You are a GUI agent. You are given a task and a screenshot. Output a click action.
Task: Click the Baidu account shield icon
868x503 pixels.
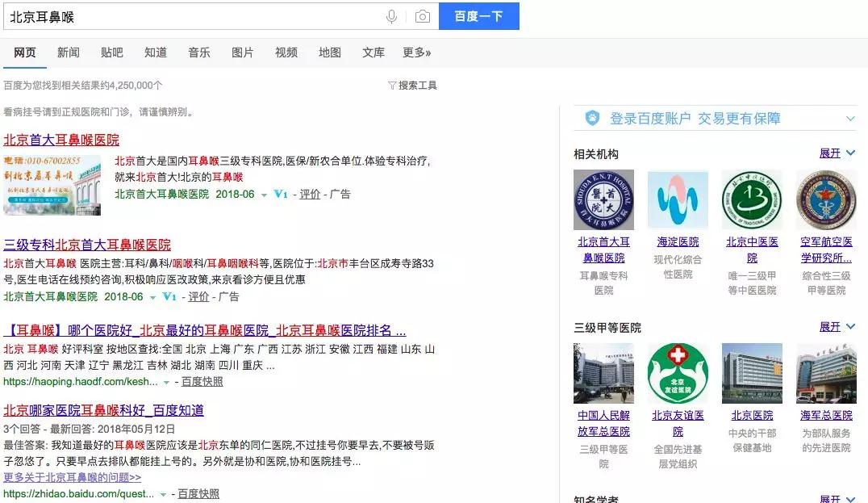592,118
